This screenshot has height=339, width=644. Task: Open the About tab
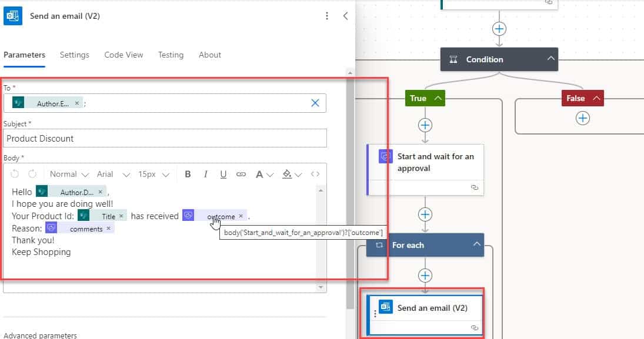click(x=210, y=55)
